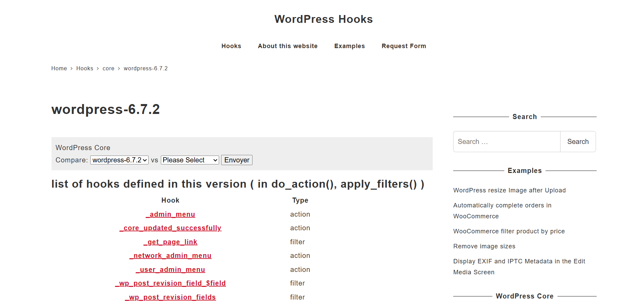
Task: Click the sidebar Search button
Action: 578,142
